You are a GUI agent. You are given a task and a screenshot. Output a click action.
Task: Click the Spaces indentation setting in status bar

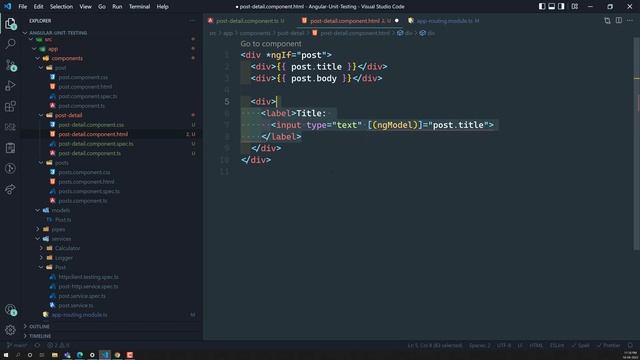click(x=480, y=345)
